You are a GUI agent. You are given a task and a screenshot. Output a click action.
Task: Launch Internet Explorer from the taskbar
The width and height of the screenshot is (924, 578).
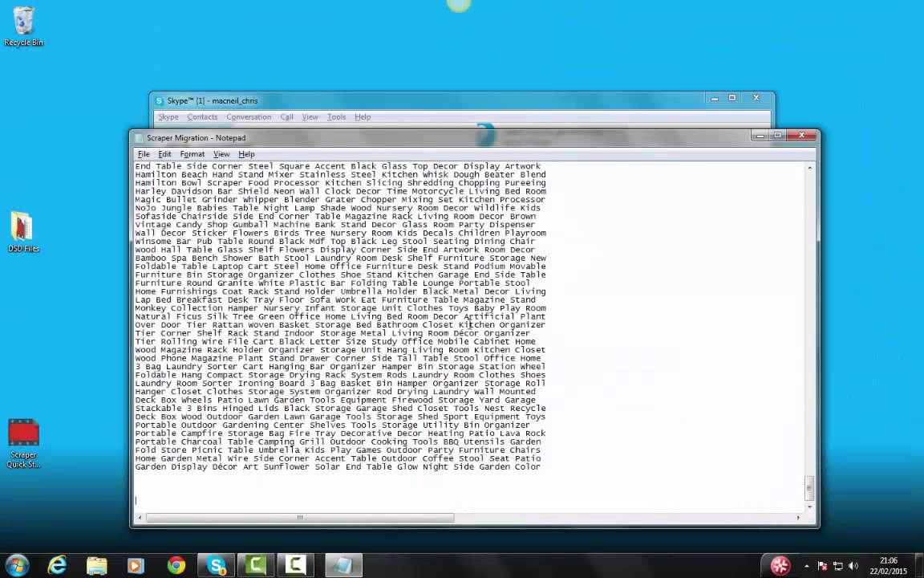click(57, 566)
